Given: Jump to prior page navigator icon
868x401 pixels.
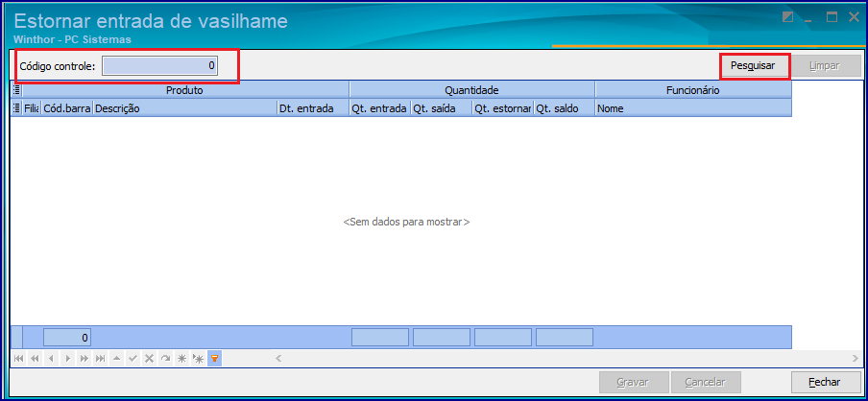Looking at the screenshot, I should point(35,359).
